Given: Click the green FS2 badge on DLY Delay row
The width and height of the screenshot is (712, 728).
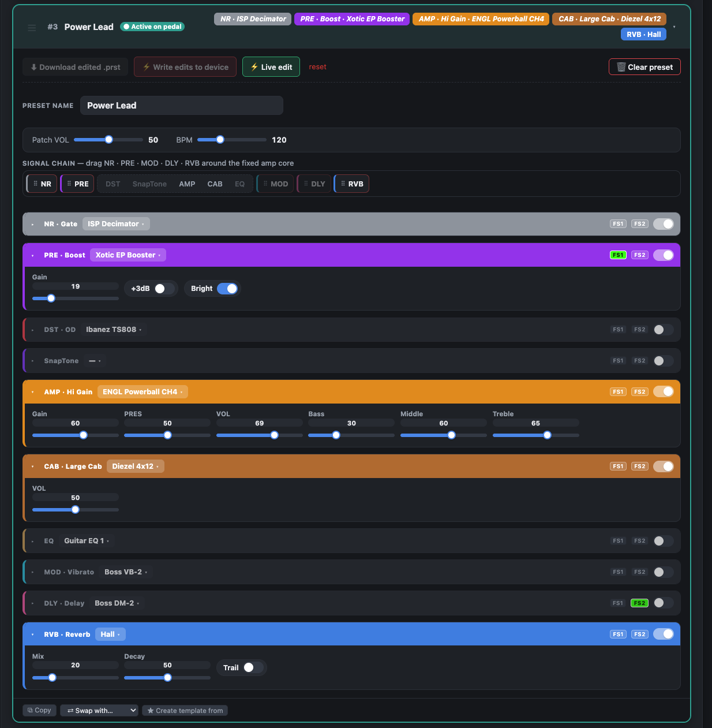Looking at the screenshot, I should (x=639, y=603).
